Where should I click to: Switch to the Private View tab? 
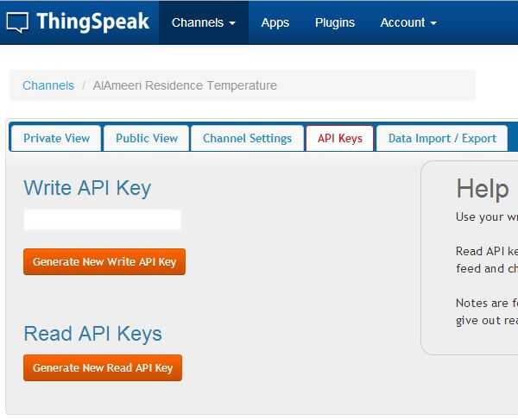(56, 138)
